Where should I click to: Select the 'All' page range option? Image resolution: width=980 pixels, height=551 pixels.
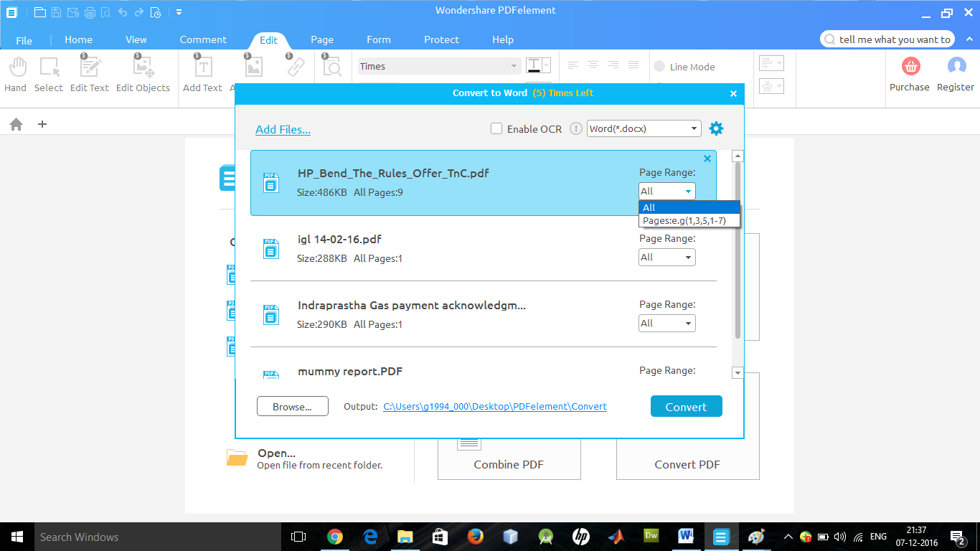click(x=689, y=207)
